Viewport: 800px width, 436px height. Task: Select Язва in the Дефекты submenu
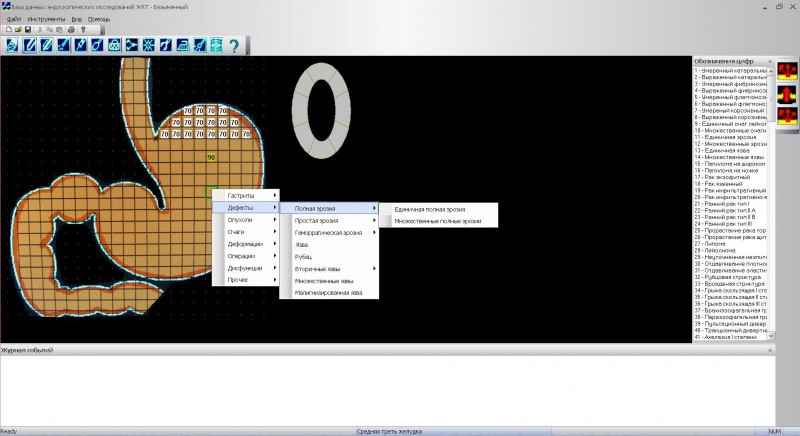click(x=329, y=245)
